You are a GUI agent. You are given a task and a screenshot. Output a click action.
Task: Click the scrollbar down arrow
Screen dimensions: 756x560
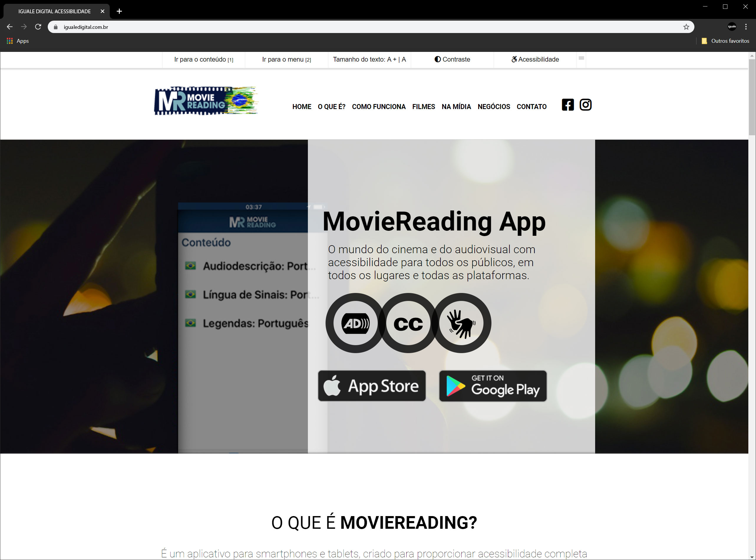click(752, 556)
